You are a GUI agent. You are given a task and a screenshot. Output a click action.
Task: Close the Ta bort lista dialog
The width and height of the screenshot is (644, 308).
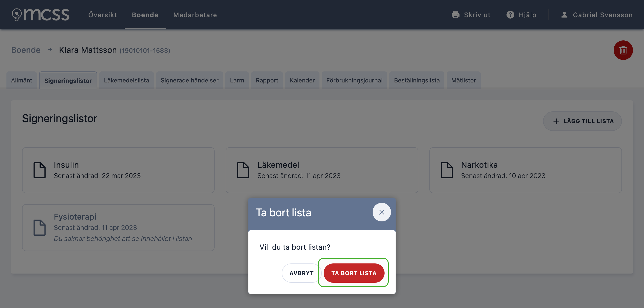pos(382,212)
